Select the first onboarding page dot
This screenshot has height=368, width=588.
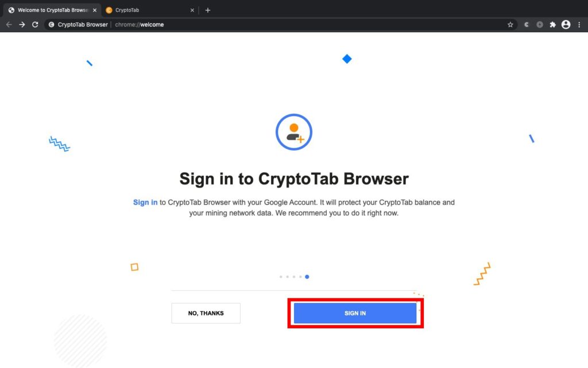tap(281, 277)
